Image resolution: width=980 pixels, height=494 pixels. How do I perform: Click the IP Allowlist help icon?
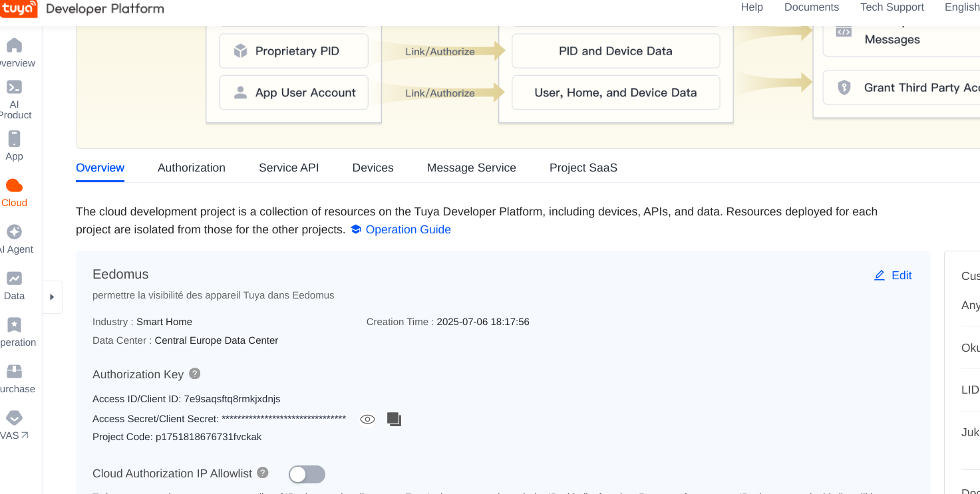pos(263,473)
